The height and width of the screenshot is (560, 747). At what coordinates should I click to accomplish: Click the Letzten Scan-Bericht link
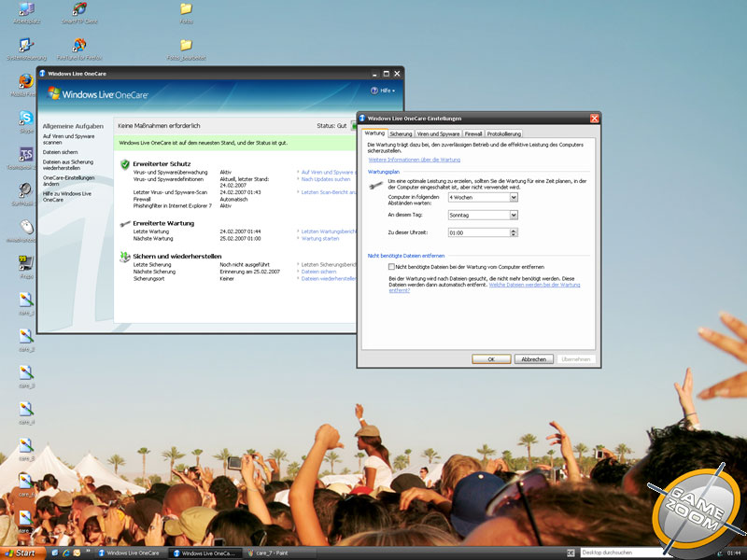(x=329, y=192)
